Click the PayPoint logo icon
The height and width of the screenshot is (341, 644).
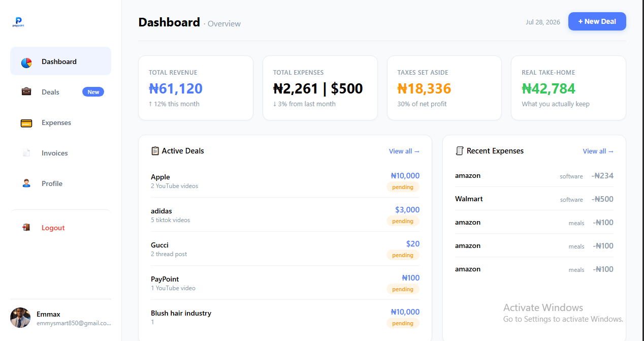[18, 22]
